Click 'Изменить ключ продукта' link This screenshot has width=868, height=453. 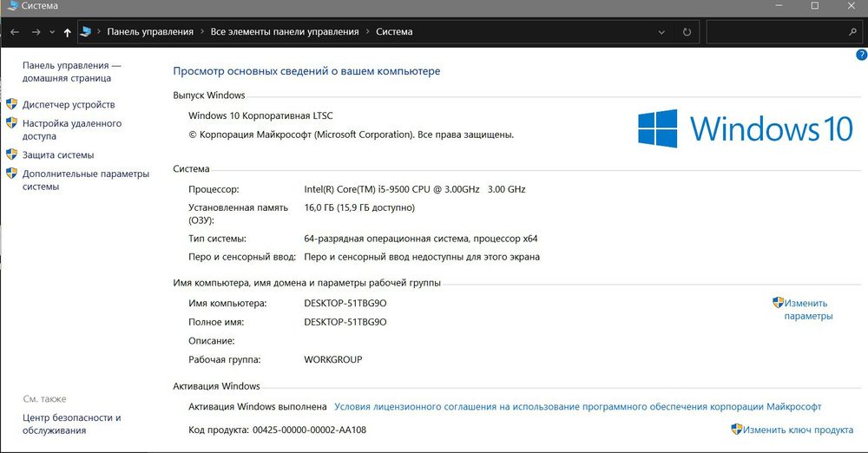(x=798, y=430)
